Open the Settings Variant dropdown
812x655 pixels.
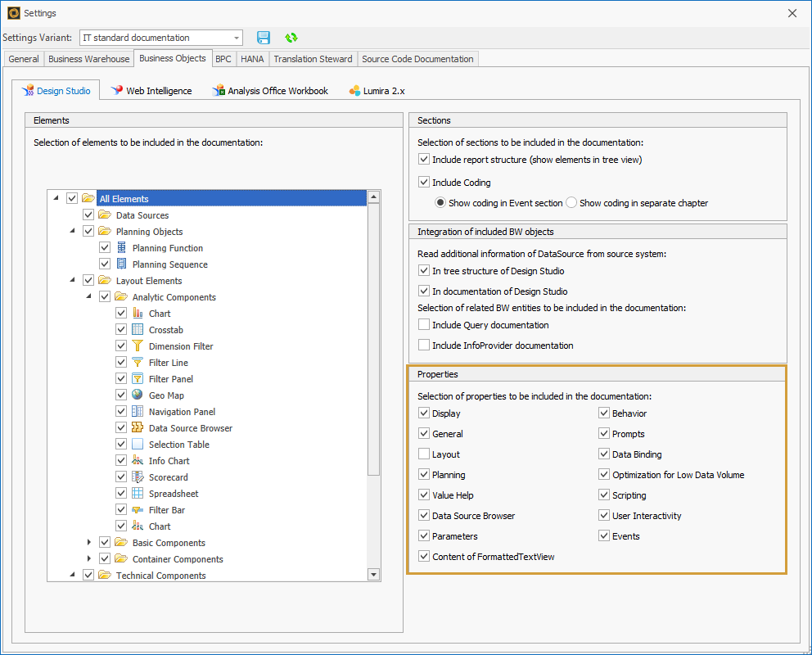[235, 37]
